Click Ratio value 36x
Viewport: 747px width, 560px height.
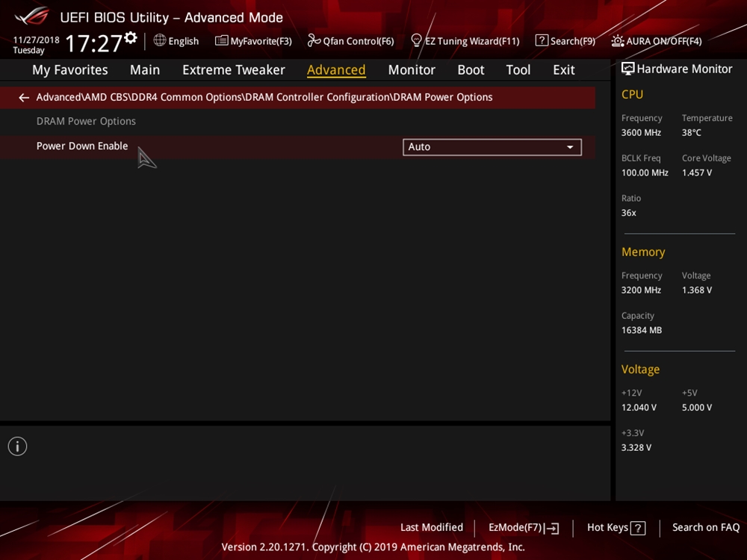(x=628, y=213)
